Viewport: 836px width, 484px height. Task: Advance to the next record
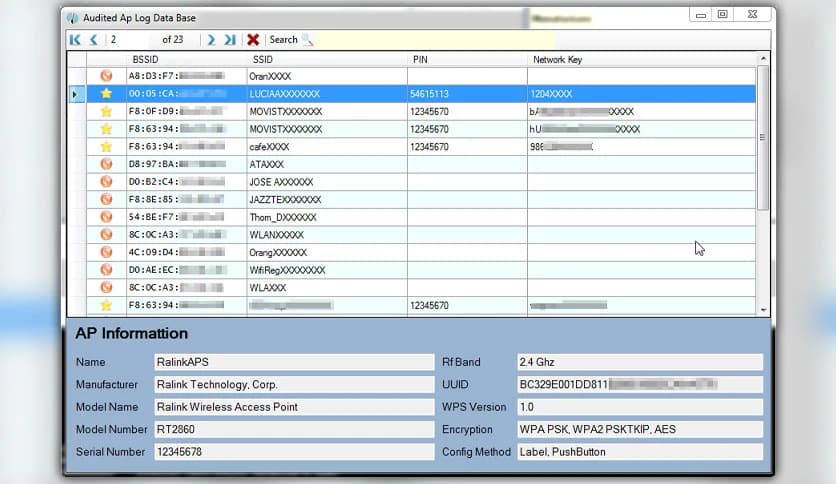211,40
